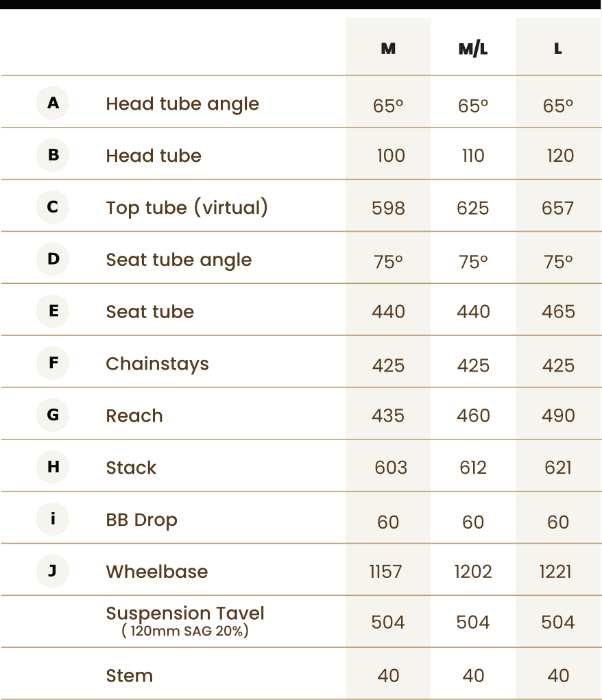602x700 pixels.
Task: Click the Reach value 460 for M/L
Action: 473,415
